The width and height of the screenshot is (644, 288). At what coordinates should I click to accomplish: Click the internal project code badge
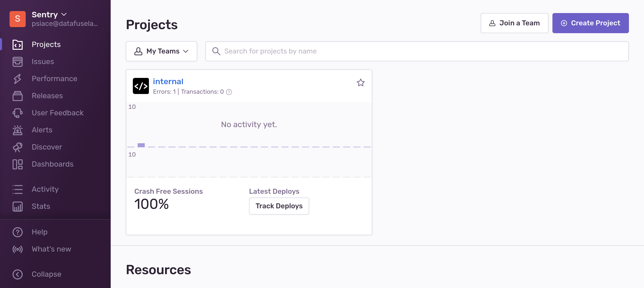pyautogui.click(x=141, y=86)
